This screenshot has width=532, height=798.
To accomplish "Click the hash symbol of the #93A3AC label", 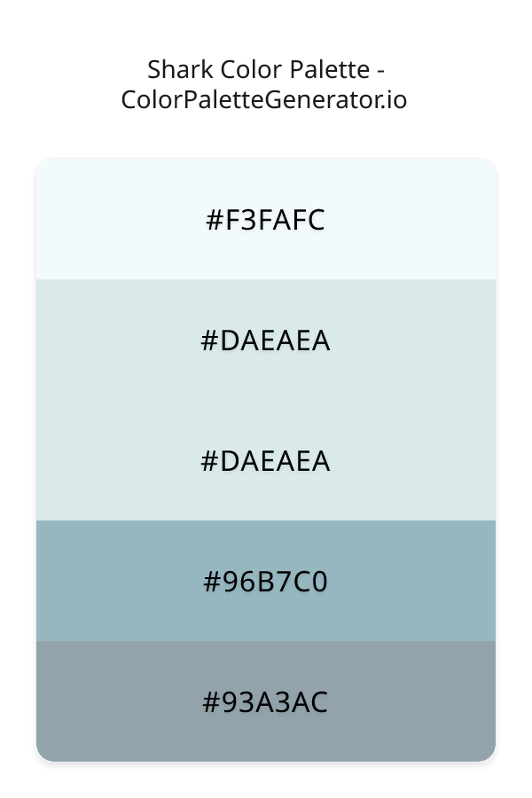I will [211, 702].
